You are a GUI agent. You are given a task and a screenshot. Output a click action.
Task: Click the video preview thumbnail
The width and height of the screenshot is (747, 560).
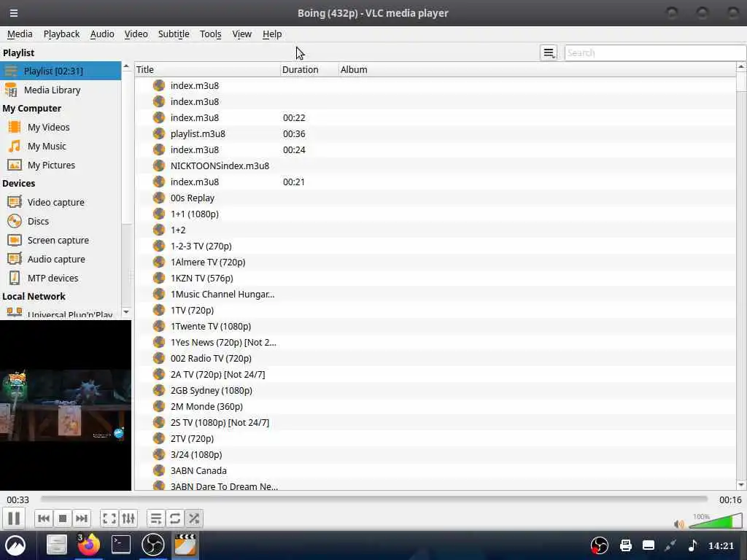(65, 405)
